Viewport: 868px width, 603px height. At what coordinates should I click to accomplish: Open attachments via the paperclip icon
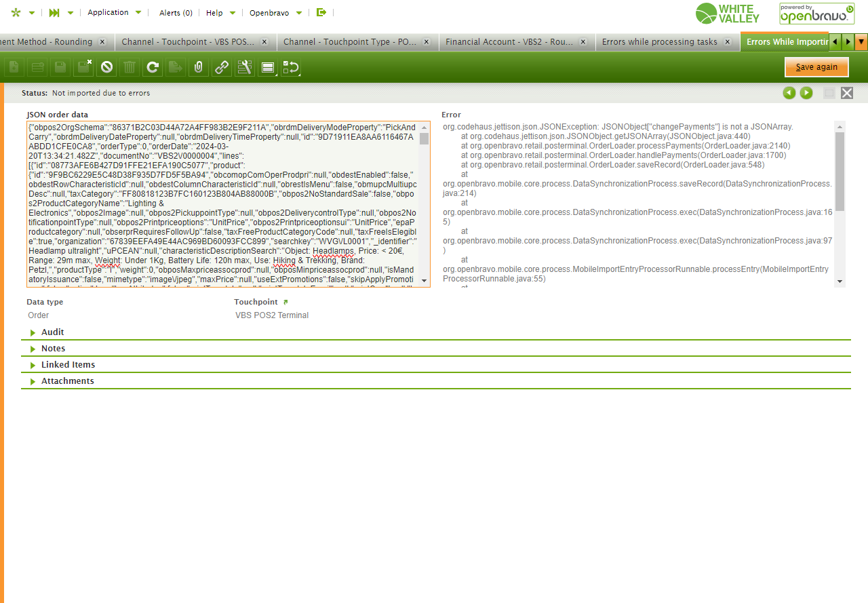click(x=198, y=67)
